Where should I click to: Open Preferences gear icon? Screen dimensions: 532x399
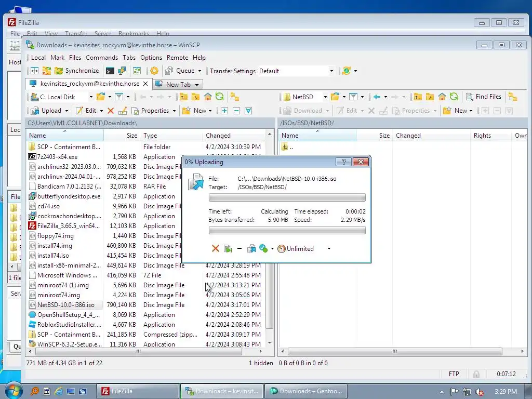(x=154, y=71)
